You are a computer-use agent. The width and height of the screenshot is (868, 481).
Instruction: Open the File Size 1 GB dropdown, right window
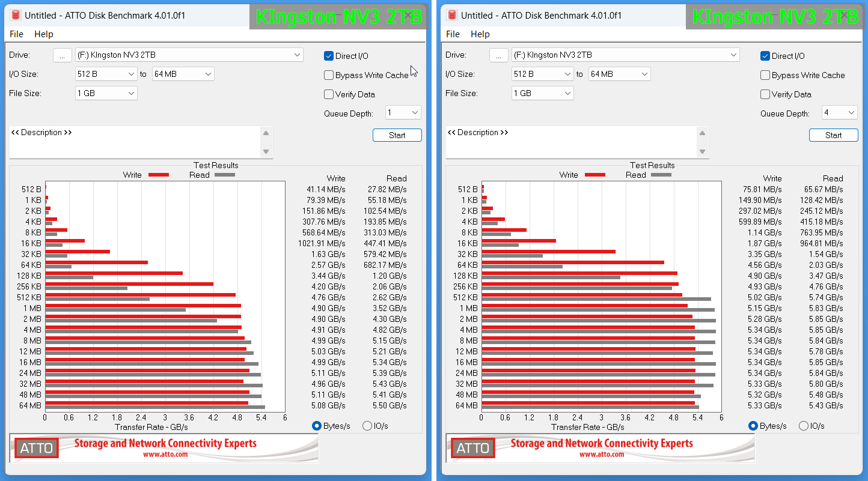[x=543, y=93]
